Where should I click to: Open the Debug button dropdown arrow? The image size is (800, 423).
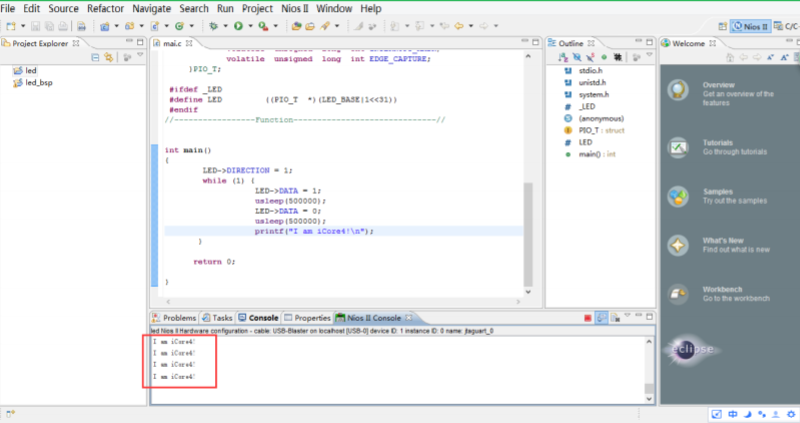coord(224,26)
